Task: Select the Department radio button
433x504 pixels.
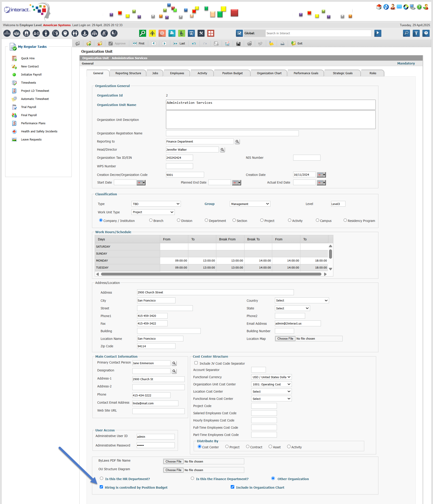Action: point(206,220)
